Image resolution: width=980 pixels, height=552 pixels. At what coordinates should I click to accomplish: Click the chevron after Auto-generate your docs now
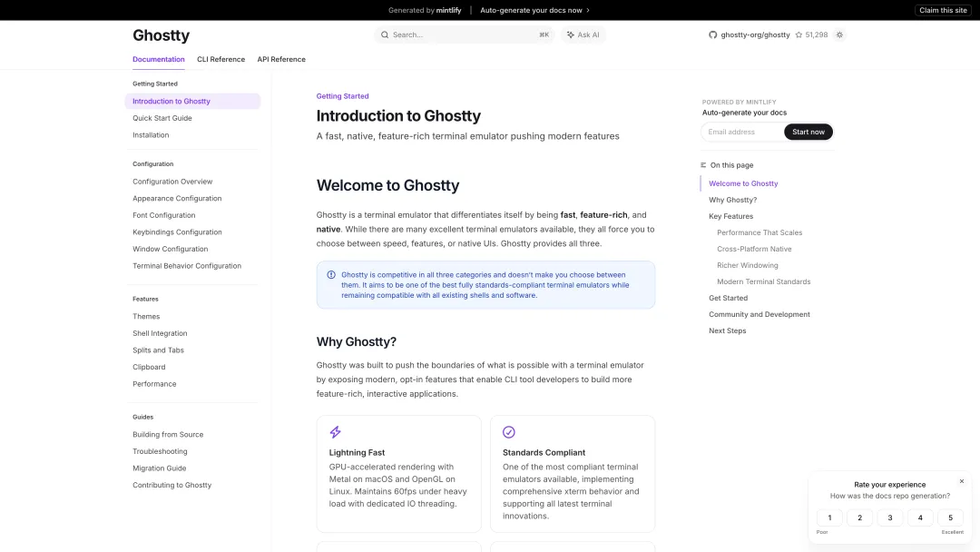(x=587, y=10)
